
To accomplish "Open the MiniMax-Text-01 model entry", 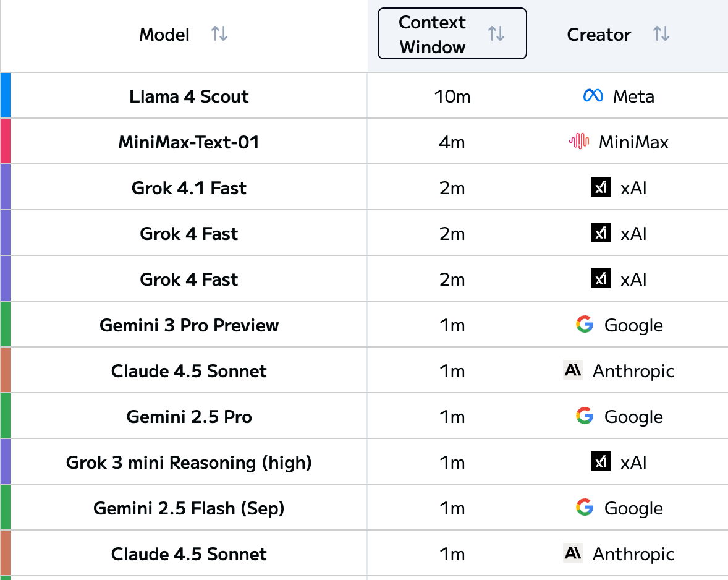I will (x=189, y=142).
